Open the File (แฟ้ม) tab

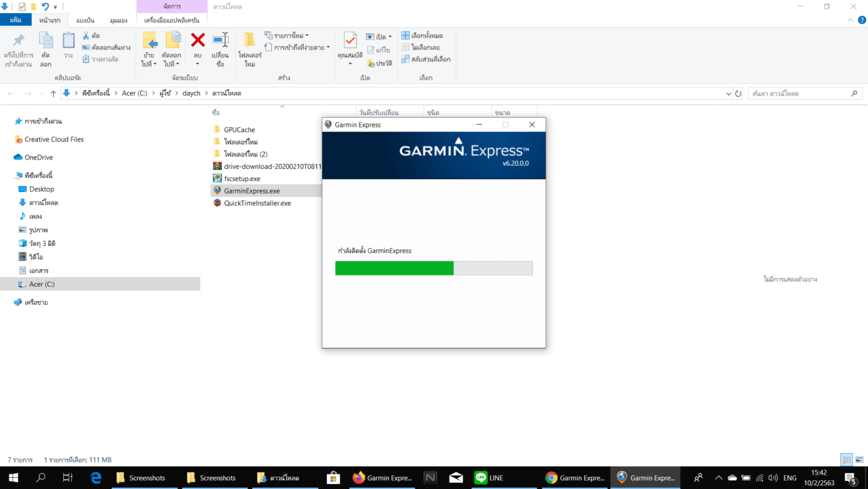tap(15, 20)
